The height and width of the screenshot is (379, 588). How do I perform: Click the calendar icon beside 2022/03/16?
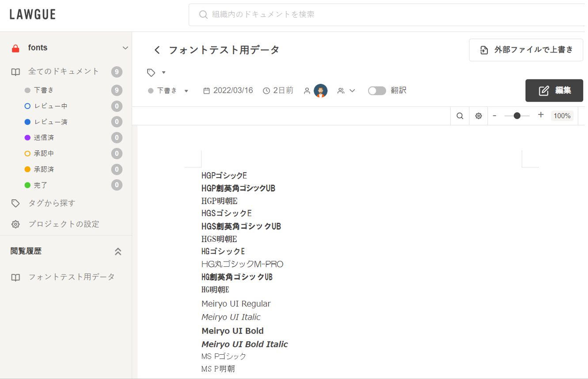tap(206, 91)
